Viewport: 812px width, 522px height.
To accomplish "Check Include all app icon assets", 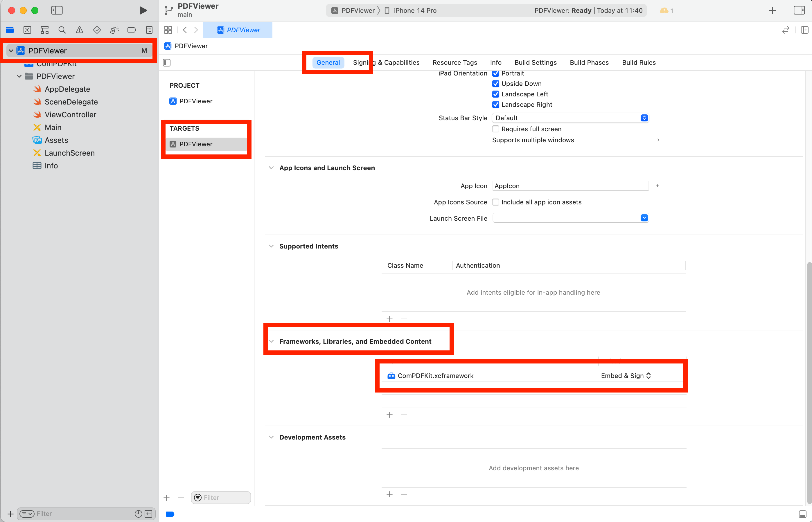I will tap(495, 202).
